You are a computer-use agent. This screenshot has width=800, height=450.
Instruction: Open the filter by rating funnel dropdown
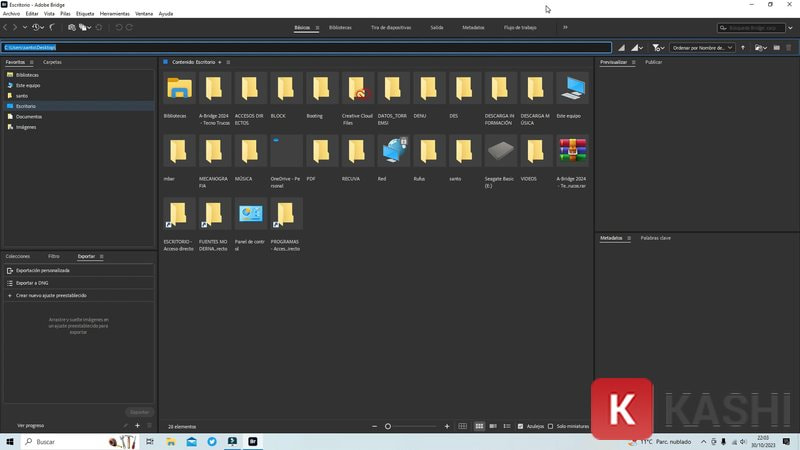point(658,47)
